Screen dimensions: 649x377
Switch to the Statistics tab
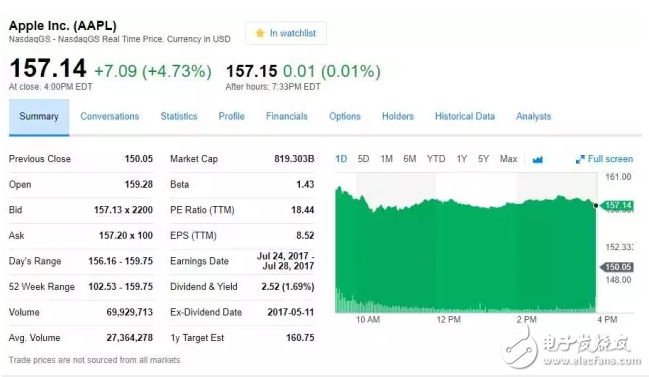coord(179,117)
